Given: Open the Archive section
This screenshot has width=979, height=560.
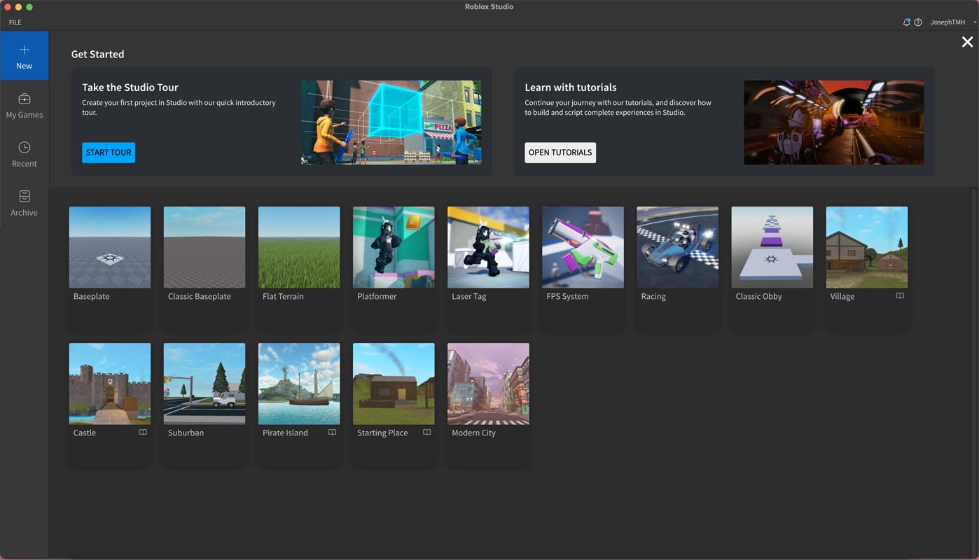Looking at the screenshot, I should (24, 203).
